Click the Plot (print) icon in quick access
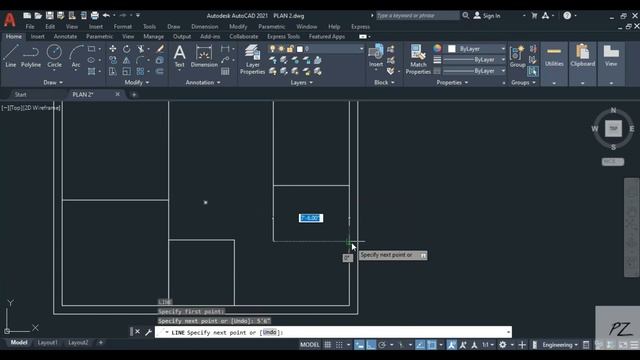Image resolution: width=640 pixels, height=360 pixels. click(95, 16)
